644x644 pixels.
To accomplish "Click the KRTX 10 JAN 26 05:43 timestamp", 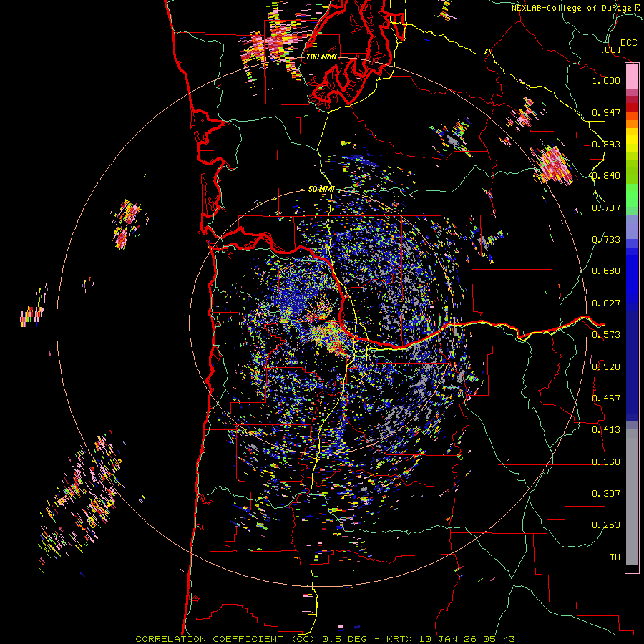I will (x=451, y=639).
